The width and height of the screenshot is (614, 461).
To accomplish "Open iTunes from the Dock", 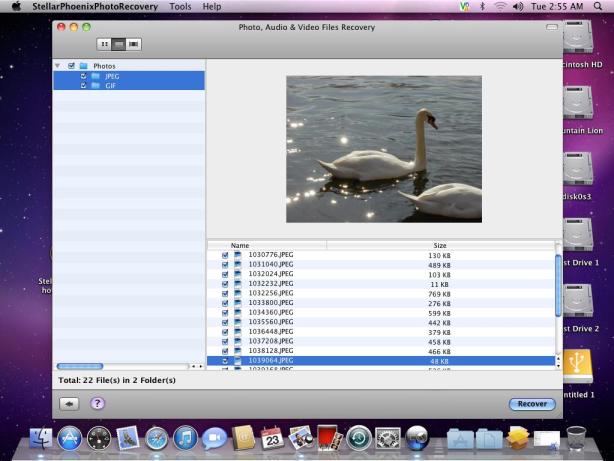I will click(x=186, y=438).
